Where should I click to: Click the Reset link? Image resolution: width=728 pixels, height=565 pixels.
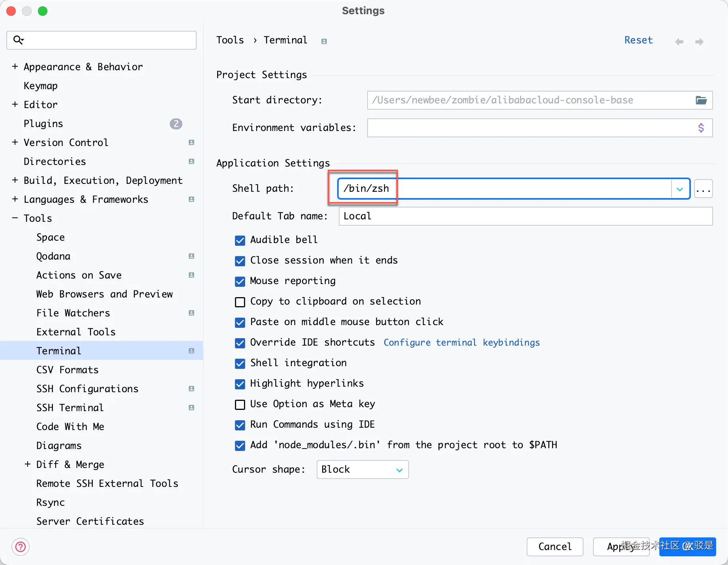[638, 40]
